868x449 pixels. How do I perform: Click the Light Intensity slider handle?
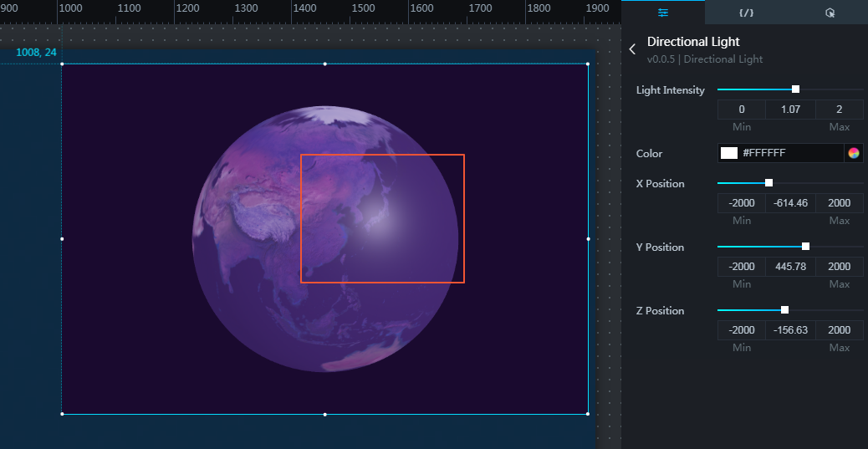click(x=795, y=89)
